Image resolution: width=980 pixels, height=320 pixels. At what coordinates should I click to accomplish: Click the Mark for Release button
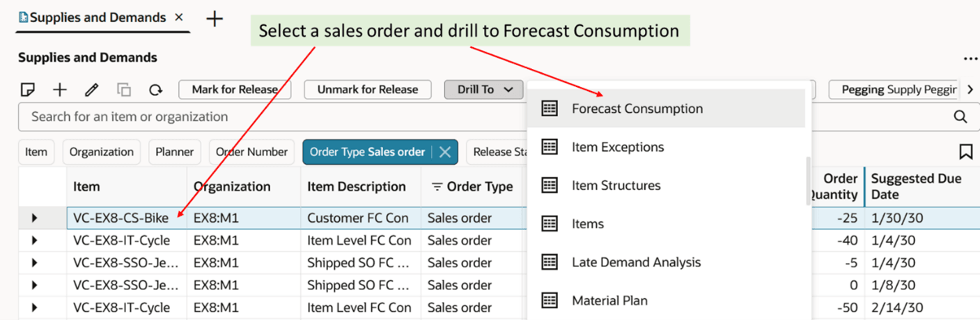point(235,90)
